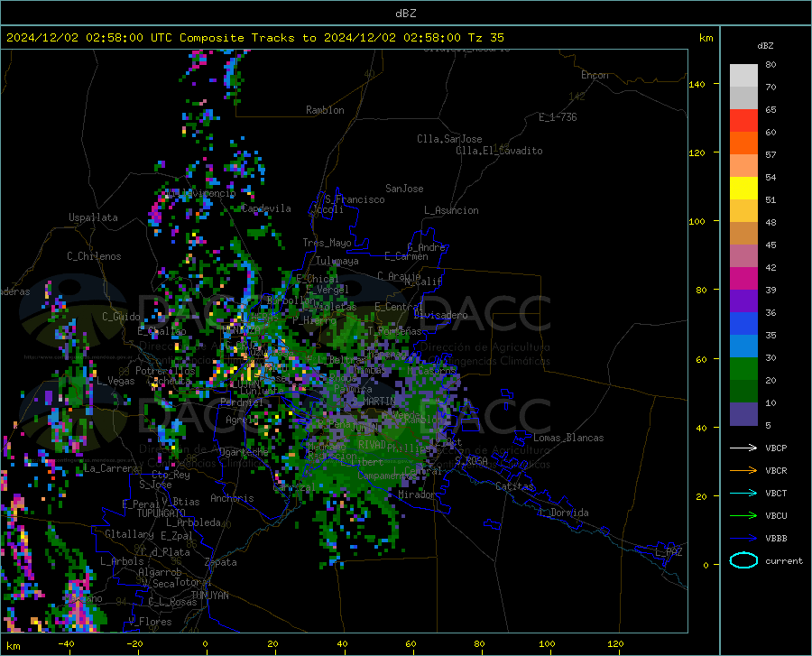Click the Capdevila map label
Image resolution: width=812 pixels, height=656 pixels.
coord(266,208)
